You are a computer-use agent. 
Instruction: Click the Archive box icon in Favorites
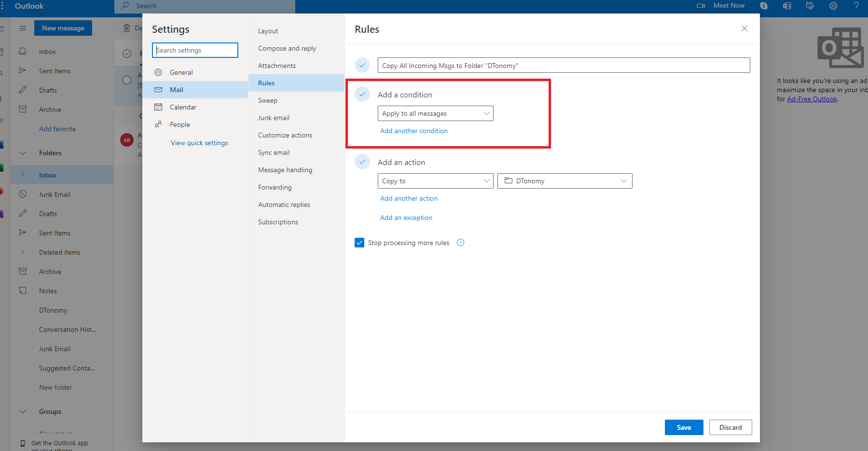coord(23,109)
